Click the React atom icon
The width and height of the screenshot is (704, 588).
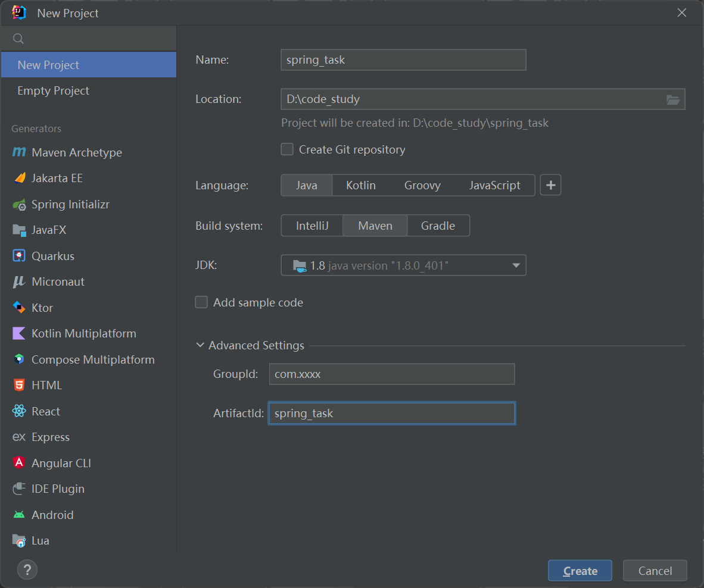click(19, 411)
